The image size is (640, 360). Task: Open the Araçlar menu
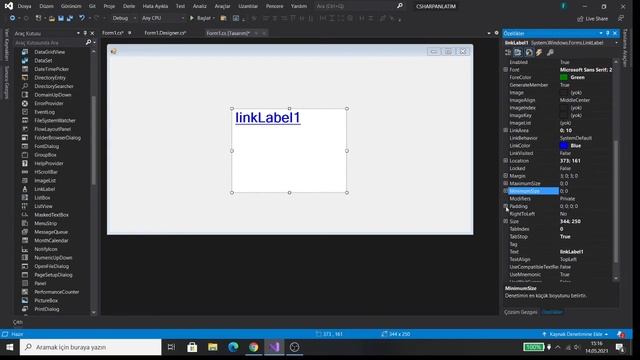click(222, 6)
